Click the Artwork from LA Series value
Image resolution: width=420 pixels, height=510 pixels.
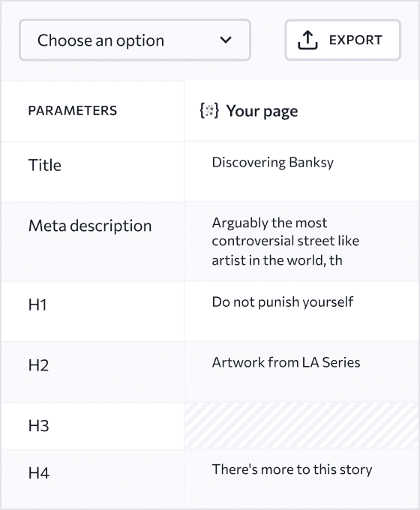point(286,362)
